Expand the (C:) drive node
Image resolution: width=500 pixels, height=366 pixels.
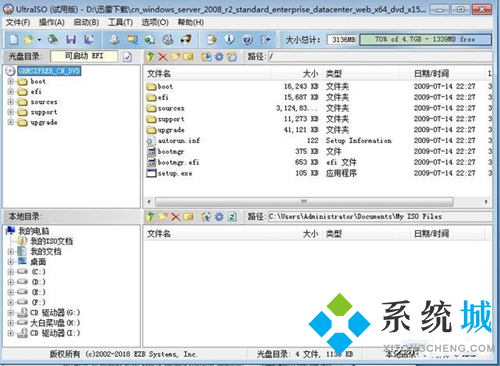[11, 272]
